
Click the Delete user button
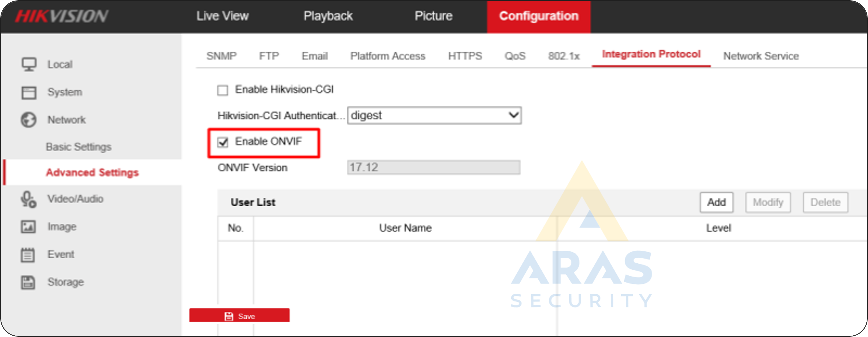pyautogui.click(x=825, y=202)
